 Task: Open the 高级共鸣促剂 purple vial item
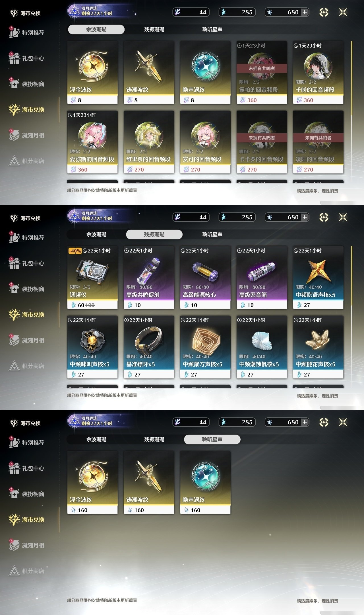[149, 278]
